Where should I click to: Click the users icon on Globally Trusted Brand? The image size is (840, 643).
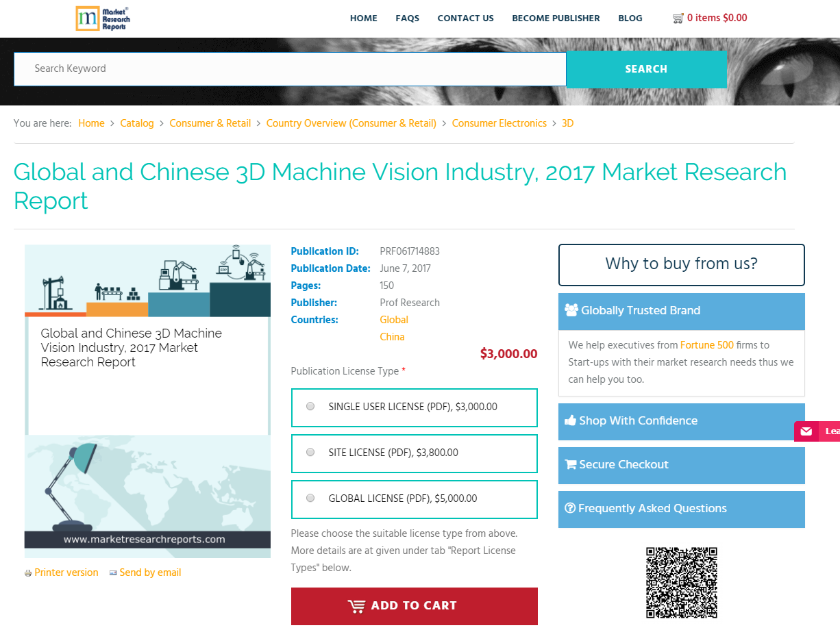[571, 310]
